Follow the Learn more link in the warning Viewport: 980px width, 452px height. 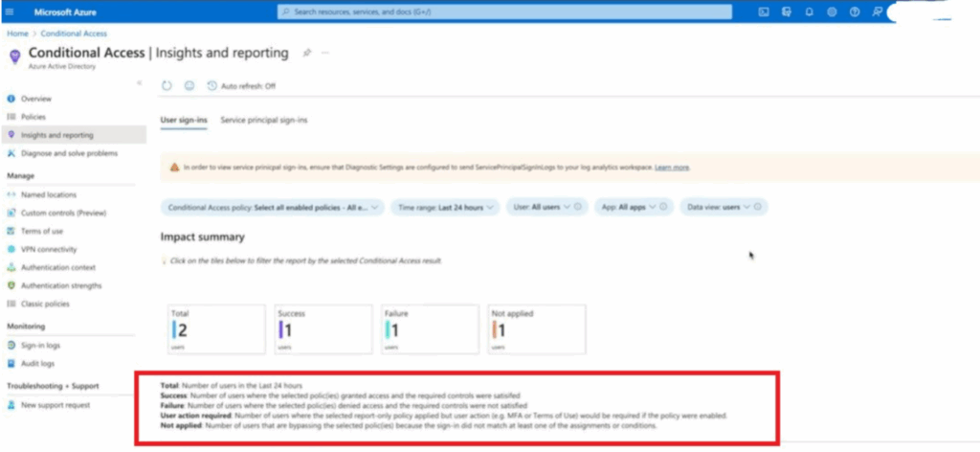672,168
